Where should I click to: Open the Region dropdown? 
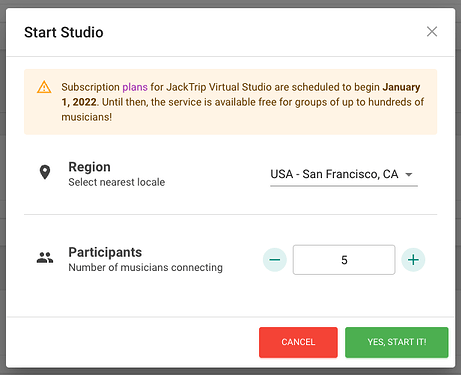point(344,174)
